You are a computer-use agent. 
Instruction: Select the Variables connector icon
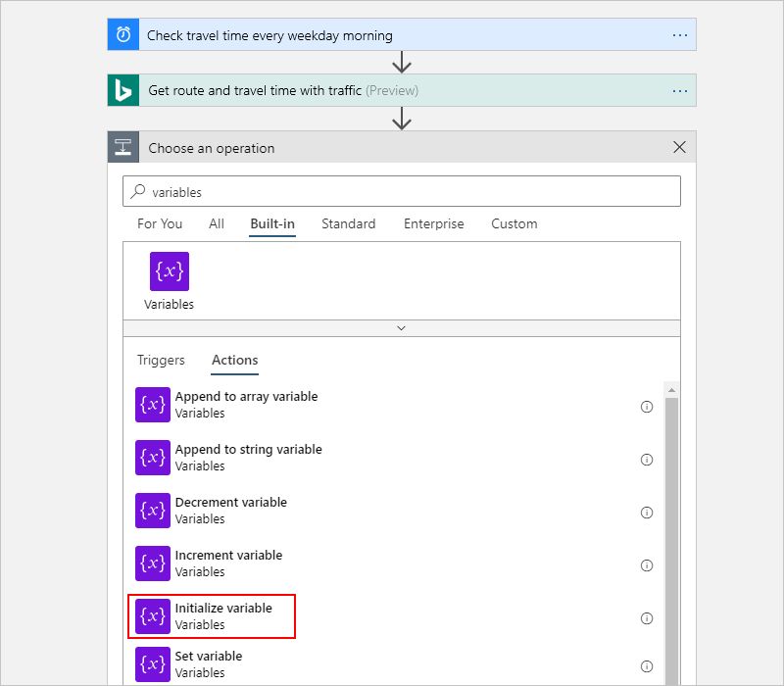(x=168, y=271)
